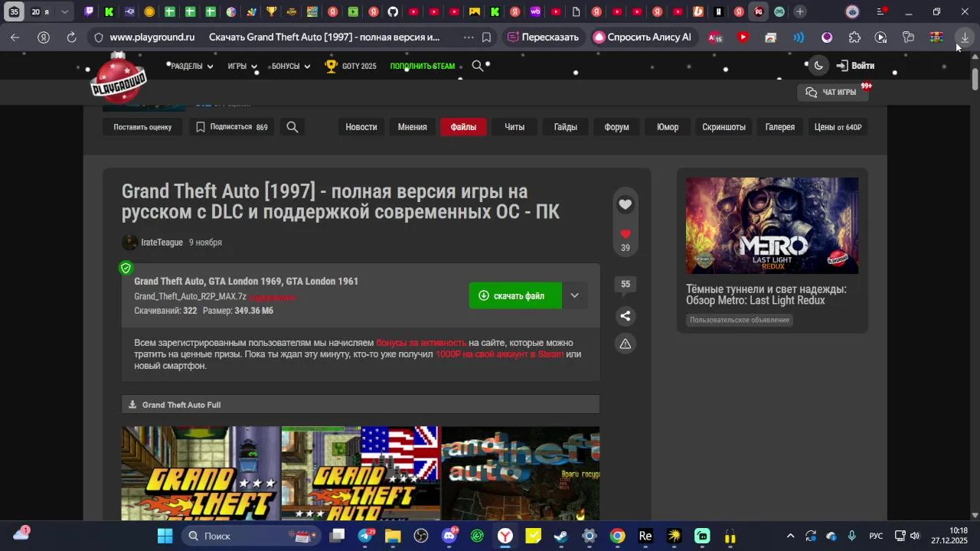Share this file page
This screenshot has height=551, width=980.
[626, 316]
